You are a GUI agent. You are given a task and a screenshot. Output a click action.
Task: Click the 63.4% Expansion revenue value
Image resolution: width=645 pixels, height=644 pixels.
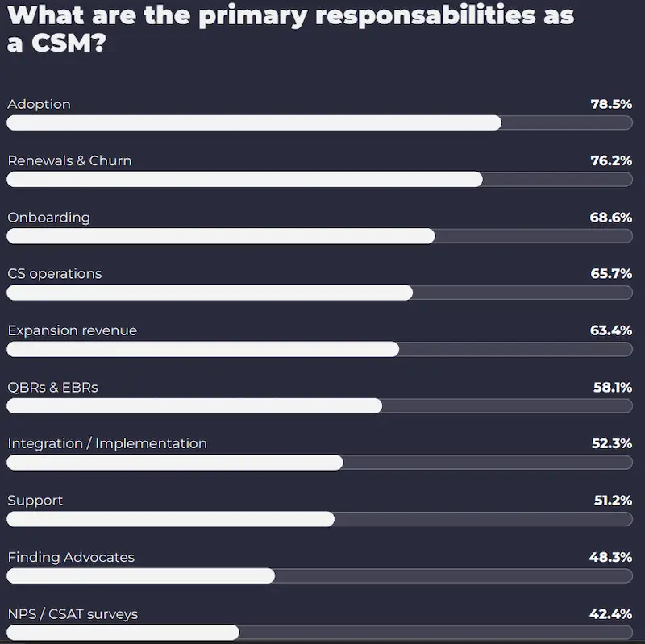tap(611, 330)
